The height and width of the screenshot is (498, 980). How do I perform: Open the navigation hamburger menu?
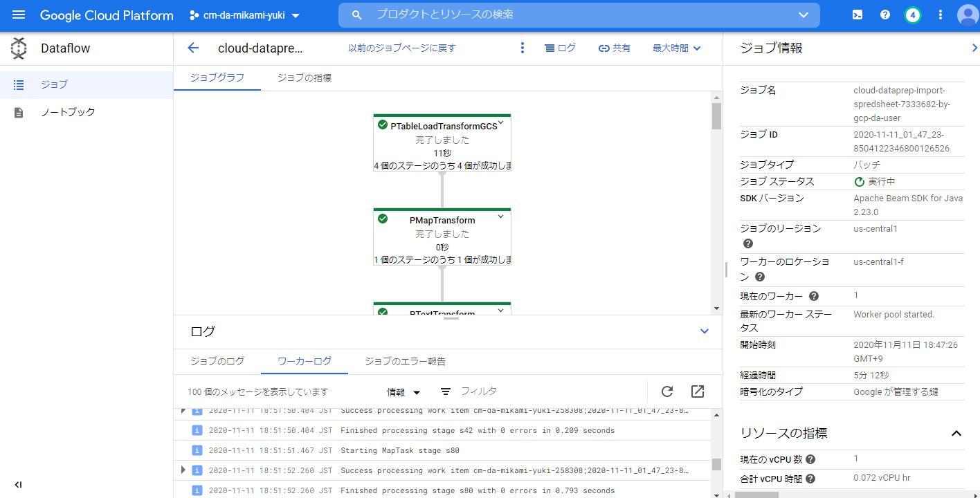(19, 15)
